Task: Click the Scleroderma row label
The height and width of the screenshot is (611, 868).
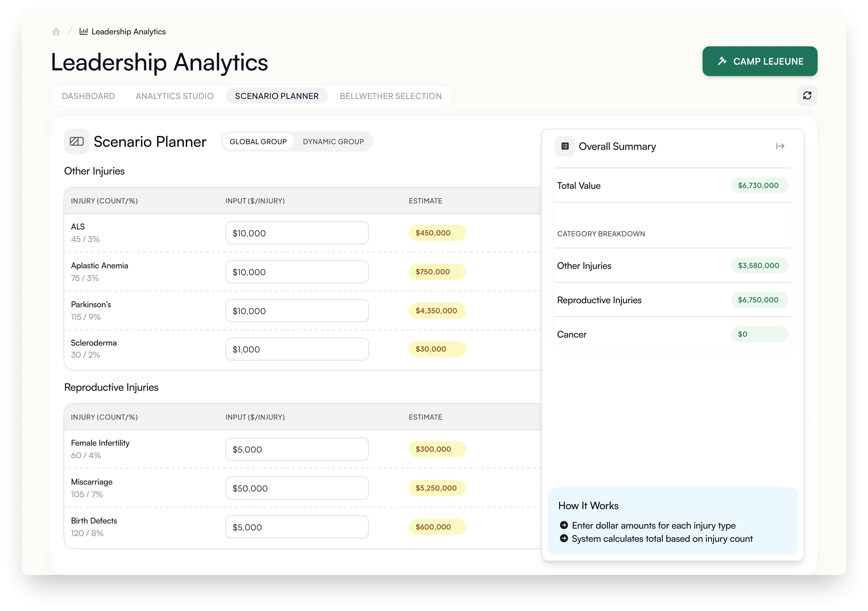Action: (94, 343)
